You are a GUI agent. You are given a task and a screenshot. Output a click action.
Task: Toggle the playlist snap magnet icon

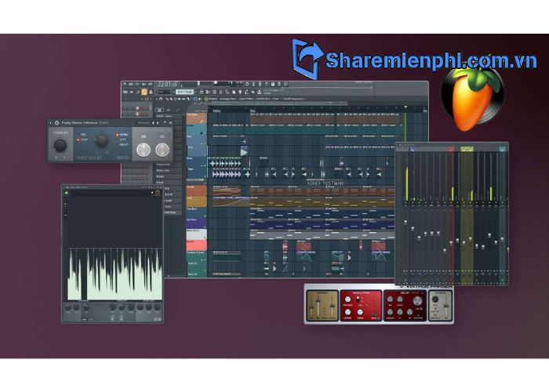click(x=162, y=99)
